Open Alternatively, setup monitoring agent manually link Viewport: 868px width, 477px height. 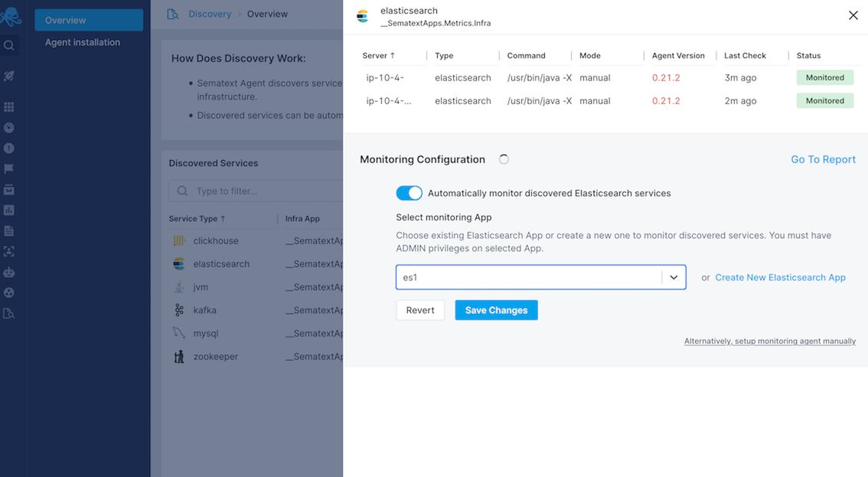pos(769,341)
